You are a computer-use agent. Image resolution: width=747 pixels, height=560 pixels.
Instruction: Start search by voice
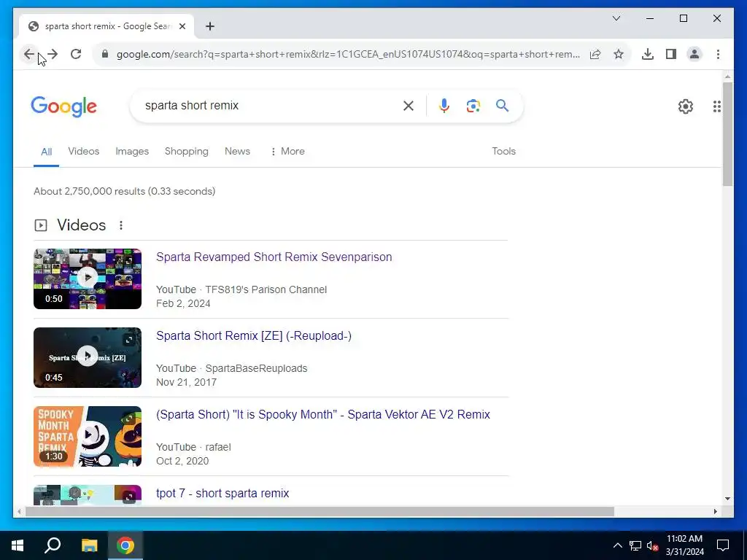(444, 106)
